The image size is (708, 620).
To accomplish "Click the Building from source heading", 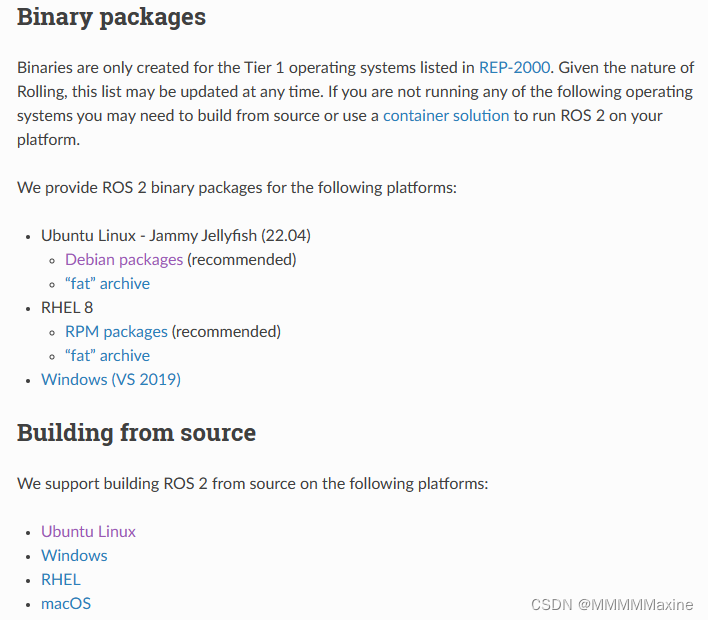I will 136,433.
